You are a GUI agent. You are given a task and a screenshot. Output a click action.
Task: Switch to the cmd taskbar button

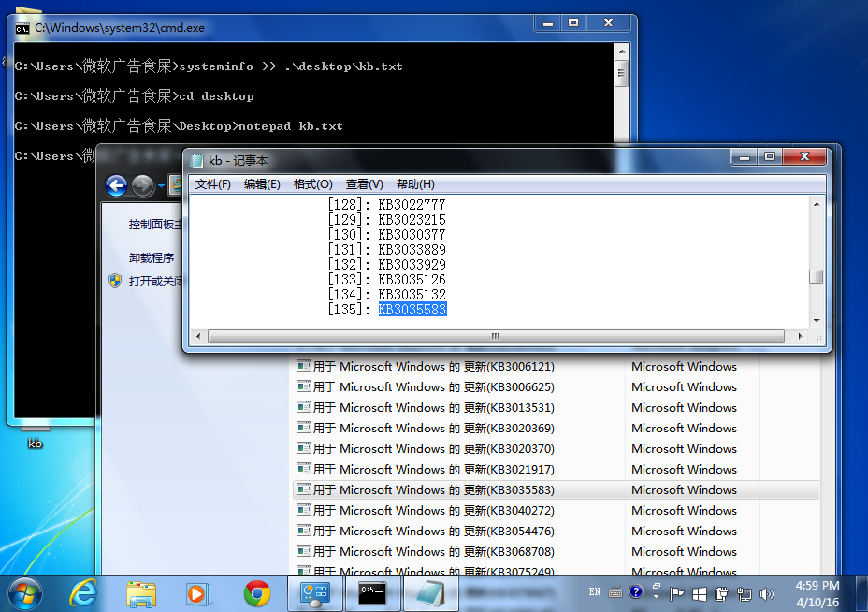372,593
